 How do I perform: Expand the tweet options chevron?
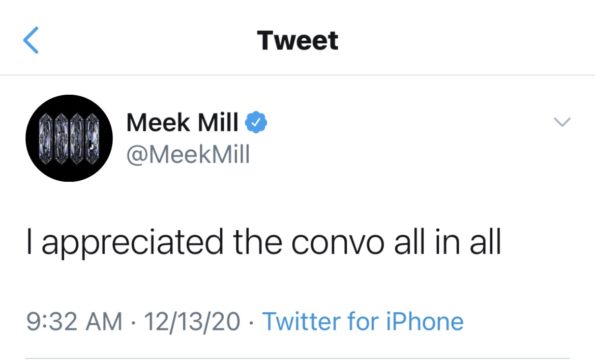(562, 122)
